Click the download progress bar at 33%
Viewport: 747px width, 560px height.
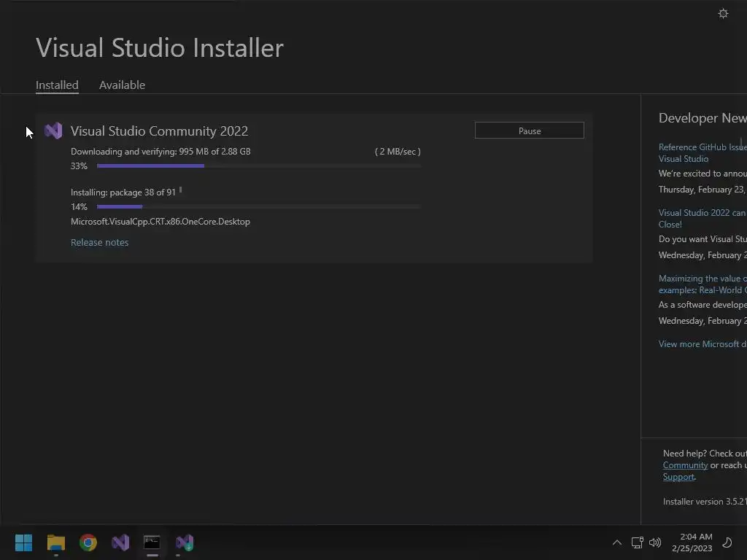click(x=259, y=166)
